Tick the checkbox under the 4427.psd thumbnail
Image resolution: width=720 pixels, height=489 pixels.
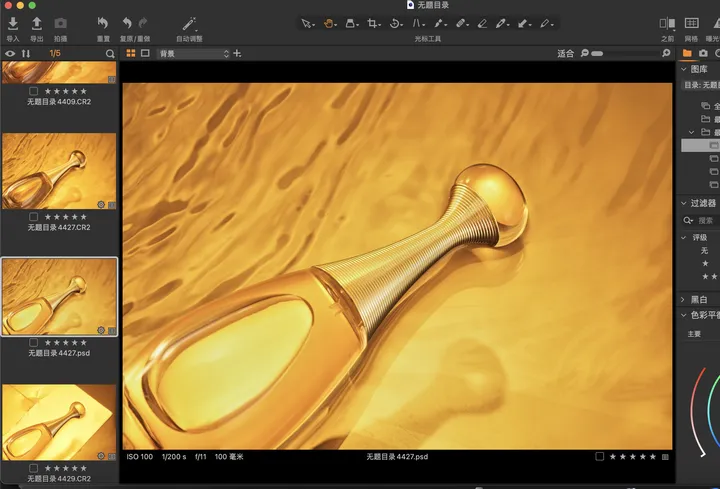pyautogui.click(x=34, y=342)
